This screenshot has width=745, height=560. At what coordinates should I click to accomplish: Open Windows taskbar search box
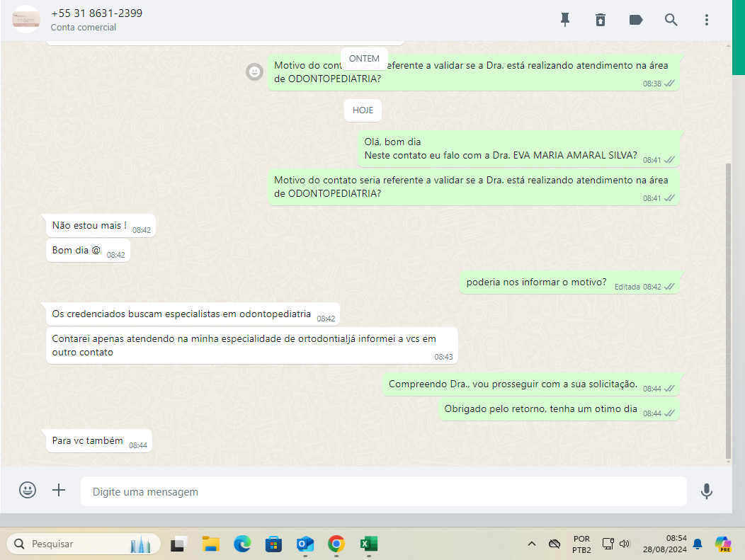[x=84, y=544]
